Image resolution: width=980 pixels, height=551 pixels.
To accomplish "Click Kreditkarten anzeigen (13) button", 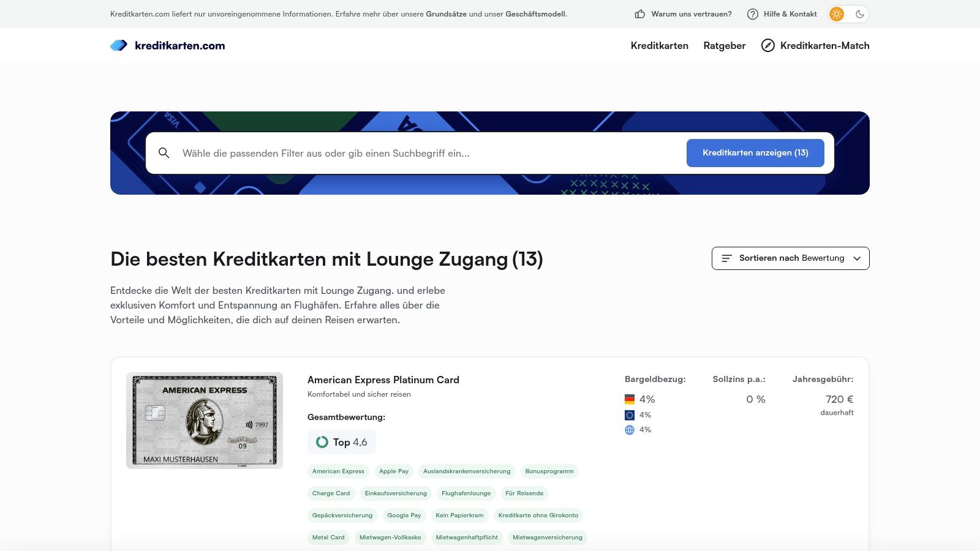I will tap(755, 153).
